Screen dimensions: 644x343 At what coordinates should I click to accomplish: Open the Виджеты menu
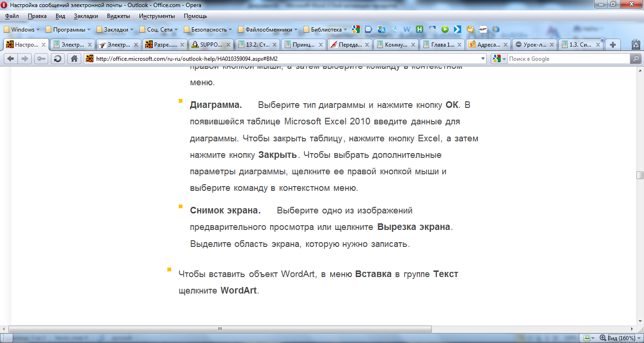(x=118, y=16)
